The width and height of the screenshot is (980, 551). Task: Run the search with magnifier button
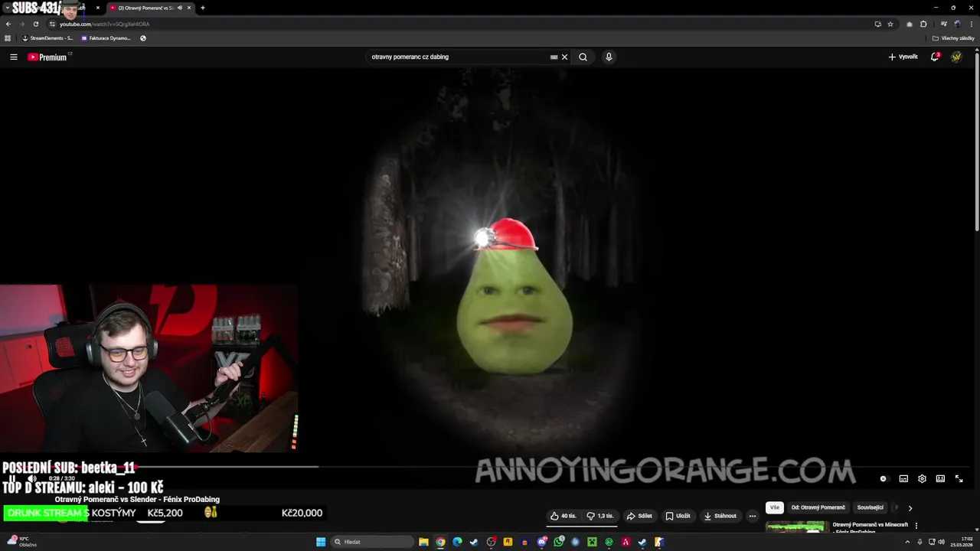pos(583,57)
